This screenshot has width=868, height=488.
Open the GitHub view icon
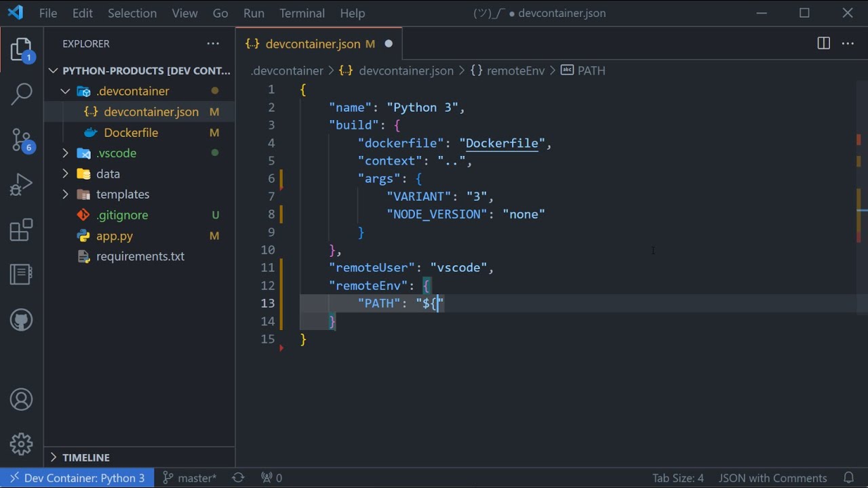click(x=21, y=319)
